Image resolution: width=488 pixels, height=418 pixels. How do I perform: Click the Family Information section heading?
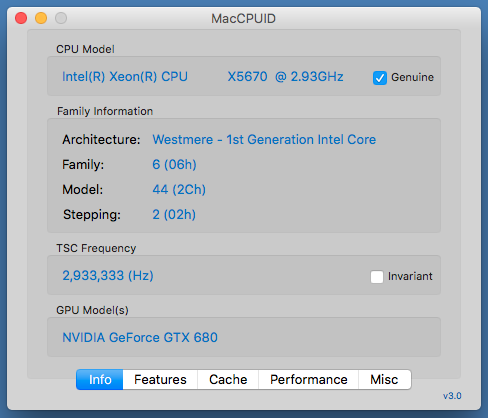105,111
